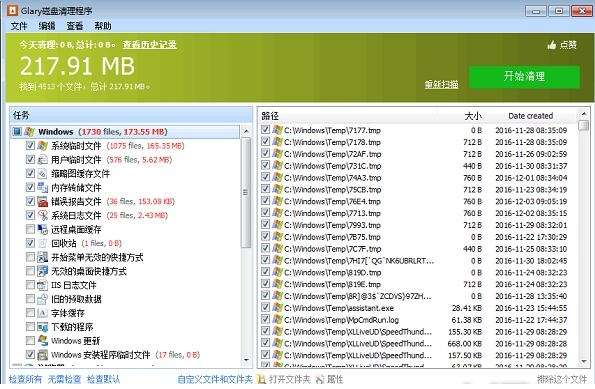Select the 7993.tmp file row

point(417,225)
